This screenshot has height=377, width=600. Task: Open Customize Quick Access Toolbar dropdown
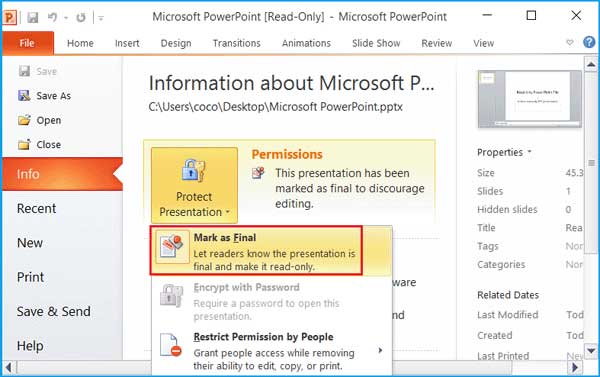point(101,18)
